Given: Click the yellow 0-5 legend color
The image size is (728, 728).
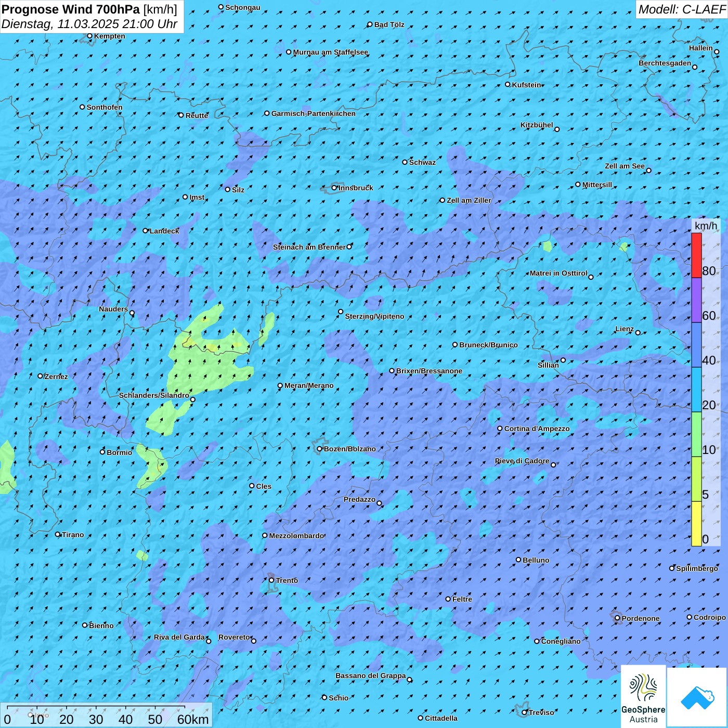Looking at the screenshot, I should (696, 524).
